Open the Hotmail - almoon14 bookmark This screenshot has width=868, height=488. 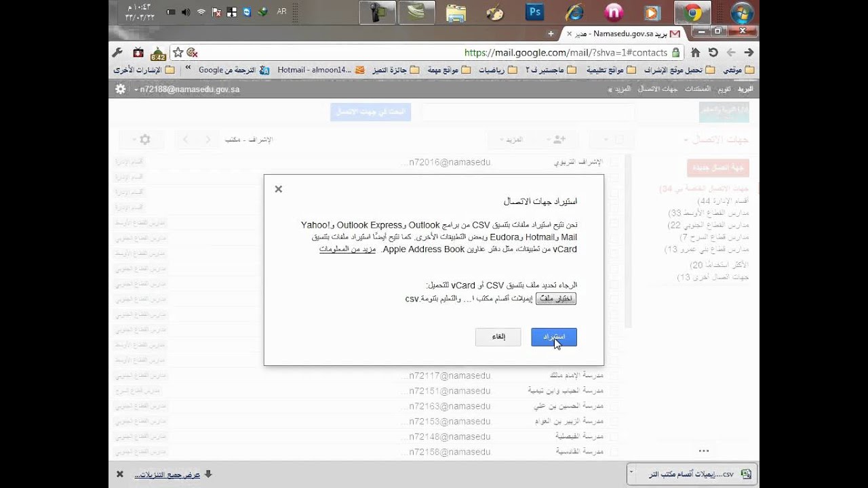coord(321,70)
